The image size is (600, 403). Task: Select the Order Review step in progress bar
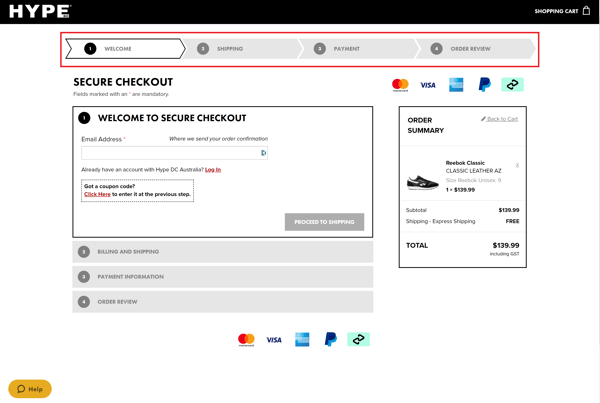[476, 49]
